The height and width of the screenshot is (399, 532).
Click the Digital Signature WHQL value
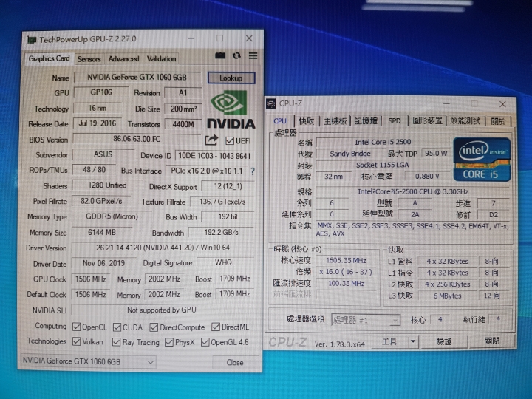[x=225, y=262]
